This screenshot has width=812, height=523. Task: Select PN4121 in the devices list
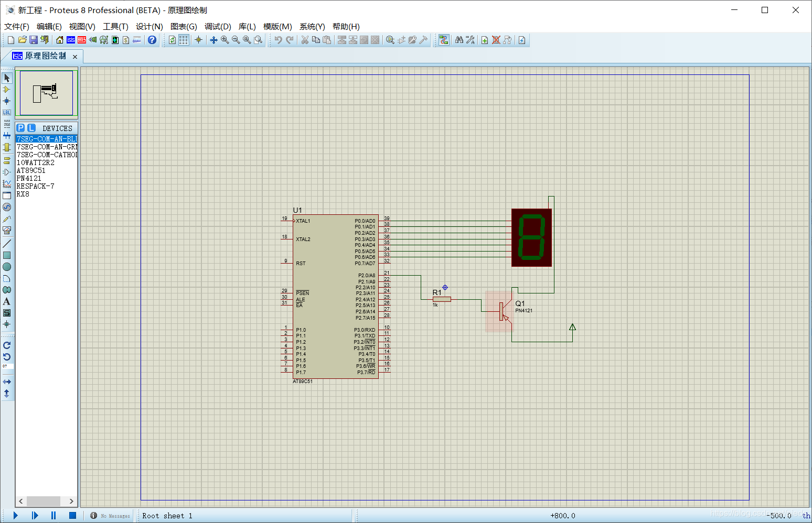pos(47,178)
